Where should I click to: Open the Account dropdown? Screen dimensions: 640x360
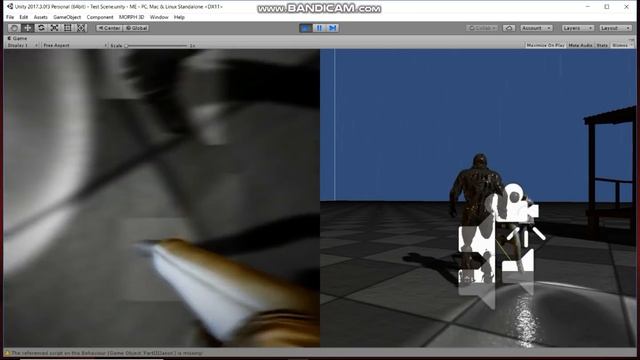point(536,28)
